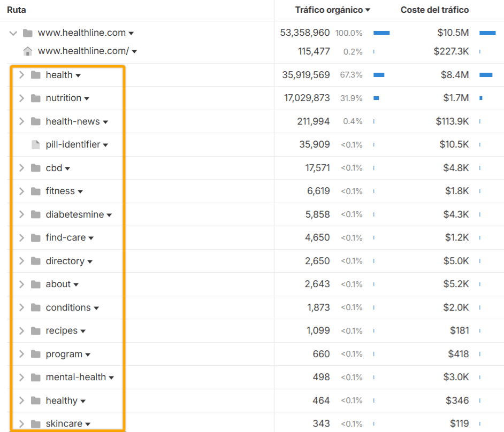Collapse the www.healthline.com root node

12,33
